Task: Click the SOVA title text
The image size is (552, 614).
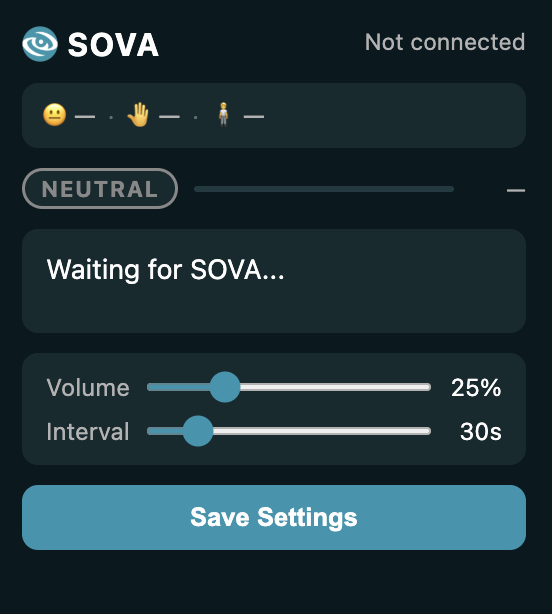Action: [113, 45]
